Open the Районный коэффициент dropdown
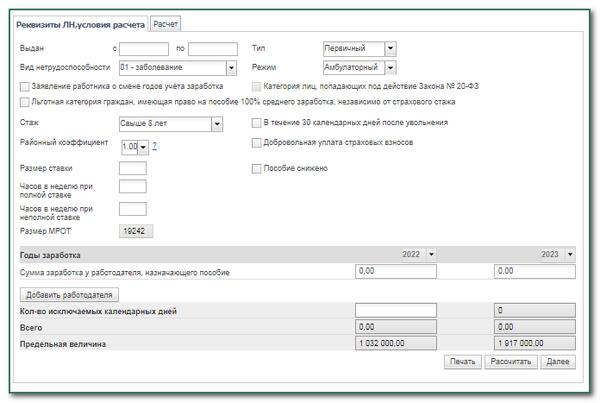Image resolution: width=600 pixels, height=403 pixels. point(143,146)
